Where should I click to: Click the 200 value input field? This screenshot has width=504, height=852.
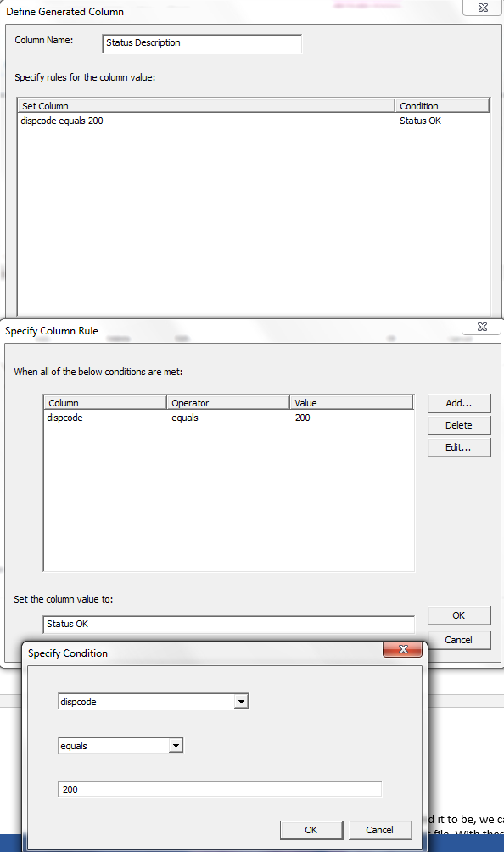point(220,789)
